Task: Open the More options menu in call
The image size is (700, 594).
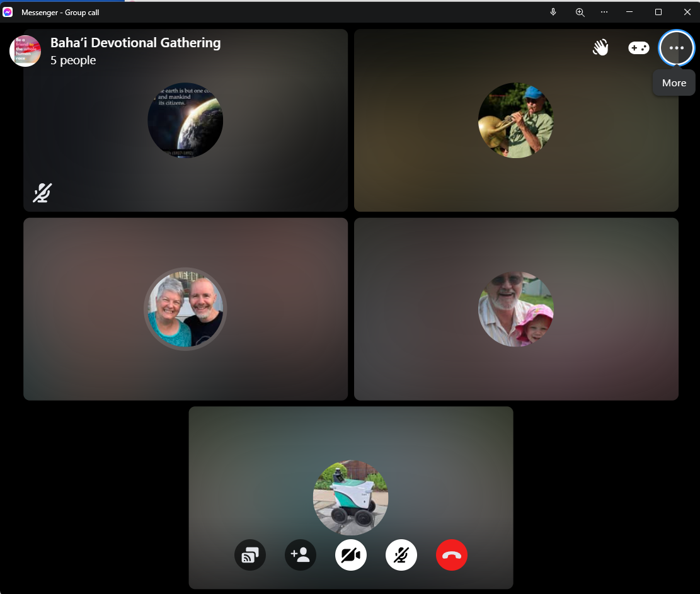Action: pyautogui.click(x=676, y=48)
